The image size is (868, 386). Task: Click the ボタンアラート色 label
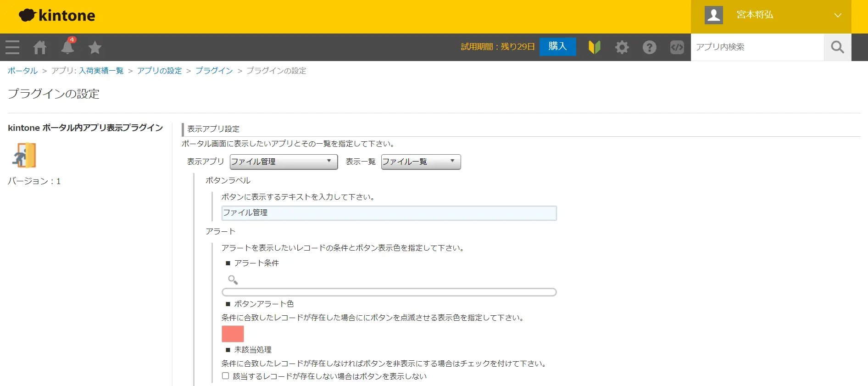pyautogui.click(x=264, y=304)
